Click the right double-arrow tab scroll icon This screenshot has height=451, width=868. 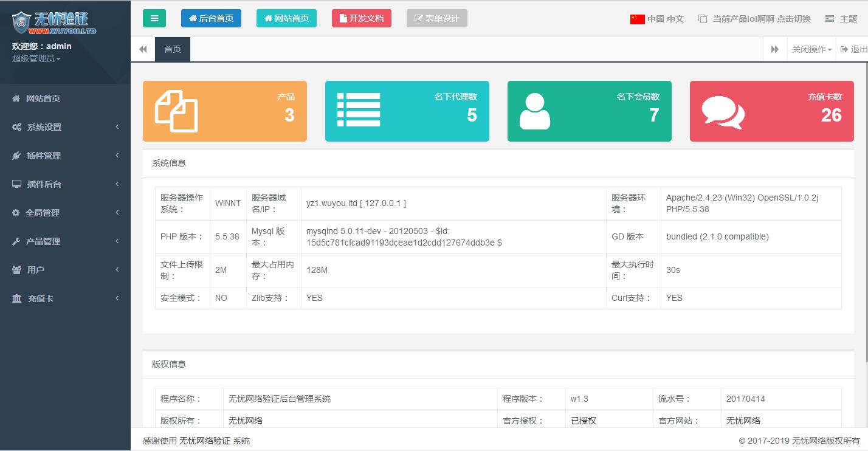pos(775,49)
